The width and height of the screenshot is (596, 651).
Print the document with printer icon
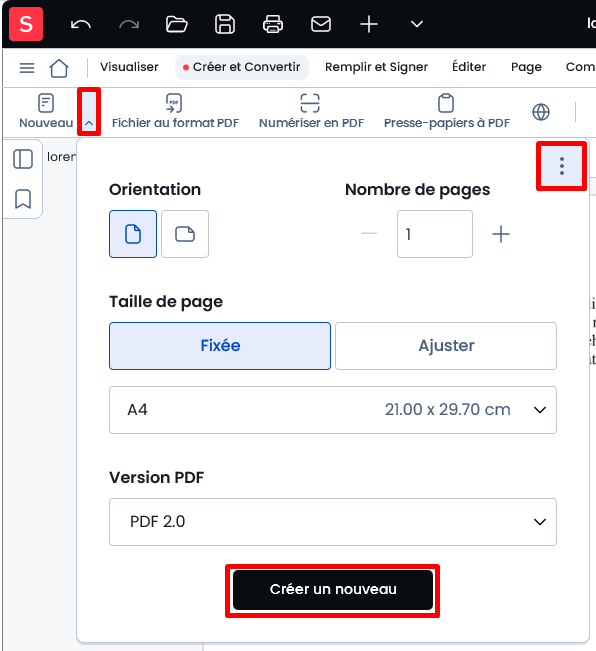pos(273,24)
